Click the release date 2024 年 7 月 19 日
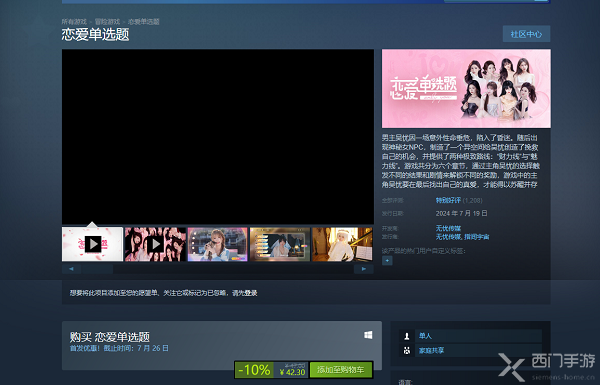The height and width of the screenshot is (385, 600). (461, 214)
